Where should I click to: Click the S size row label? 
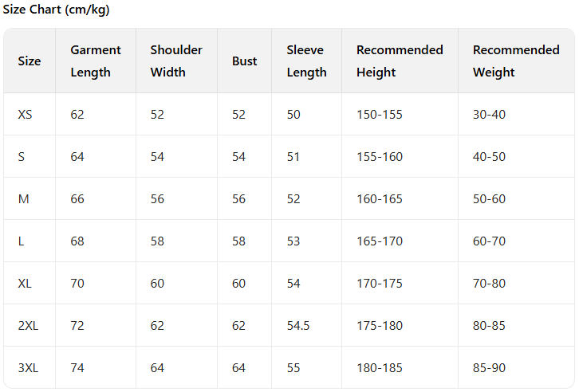tap(22, 157)
